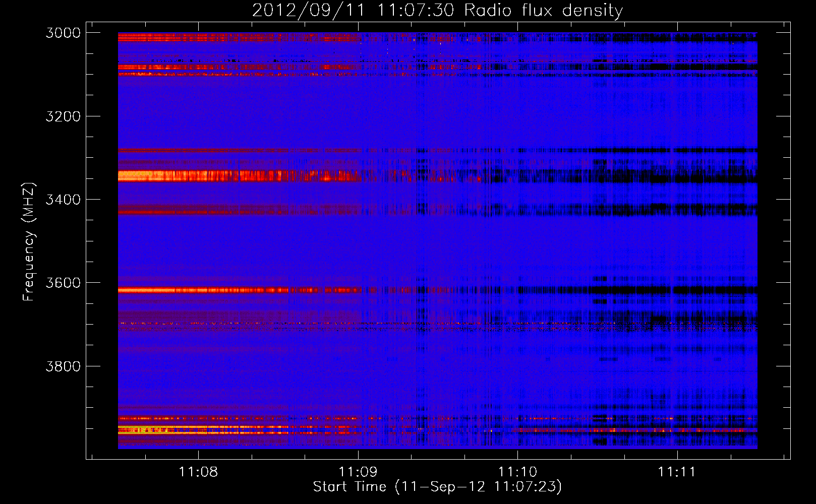Click the 3200 frequency tick label
Viewport: 816px width, 504px height.
tap(63, 116)
